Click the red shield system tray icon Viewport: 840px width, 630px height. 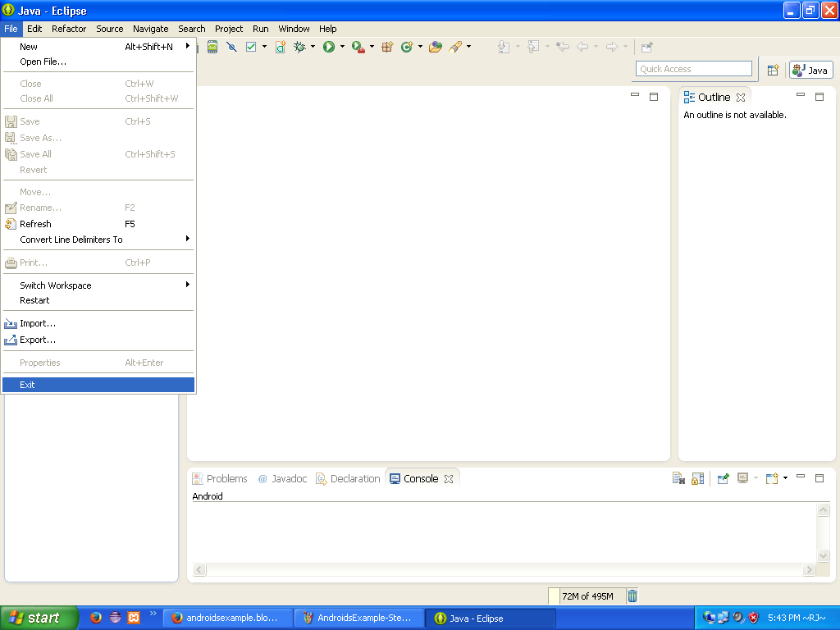[x=753, y=618]
